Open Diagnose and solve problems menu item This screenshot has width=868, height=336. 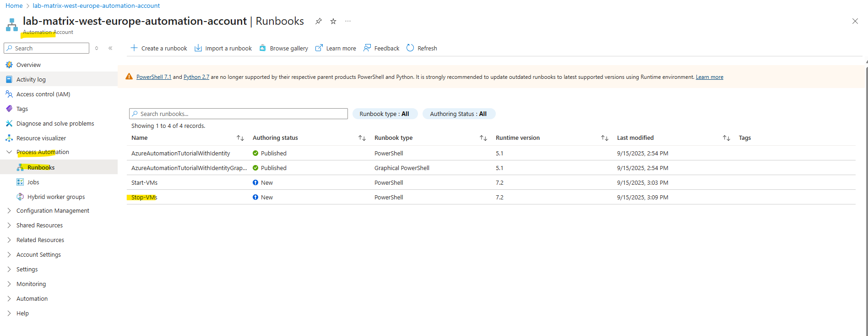[55, 123]
